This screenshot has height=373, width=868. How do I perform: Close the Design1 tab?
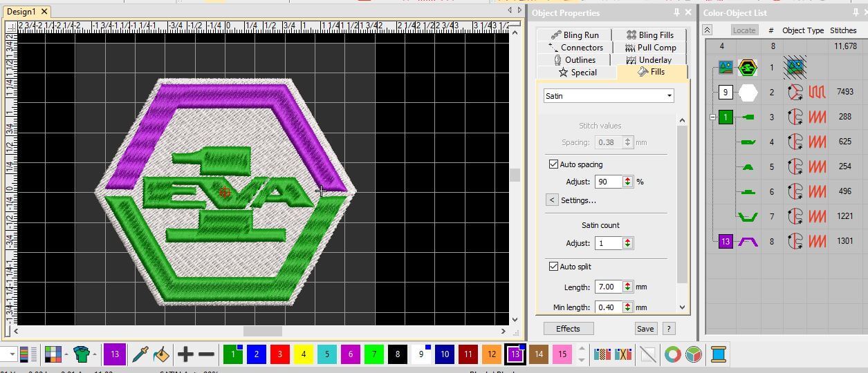point(44,12)
